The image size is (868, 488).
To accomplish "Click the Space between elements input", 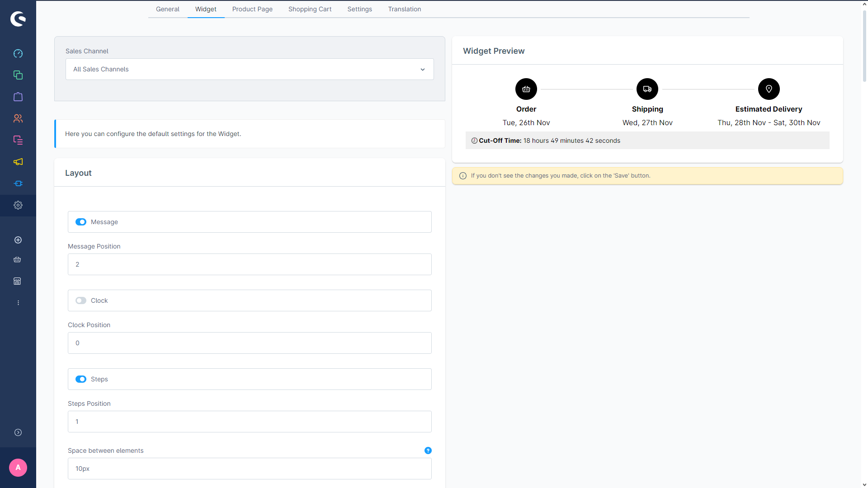I will [x=250, y=469].
